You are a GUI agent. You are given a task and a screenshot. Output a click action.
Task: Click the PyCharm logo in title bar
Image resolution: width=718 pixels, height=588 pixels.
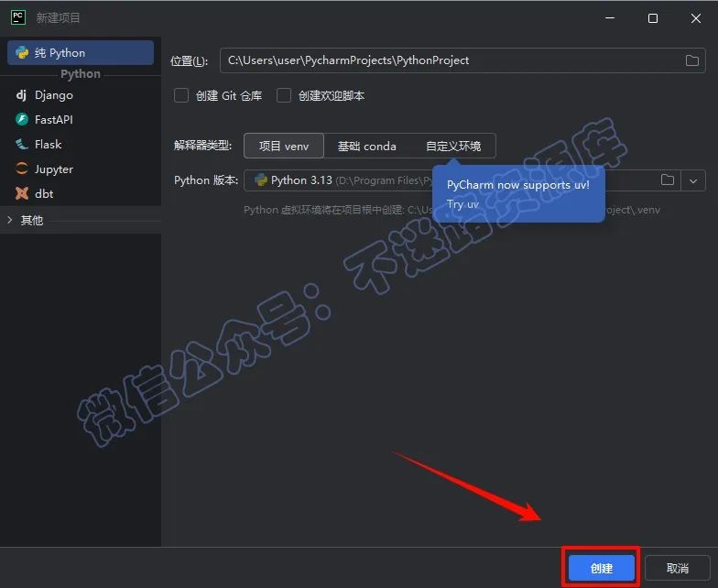[x=18, y=18]
